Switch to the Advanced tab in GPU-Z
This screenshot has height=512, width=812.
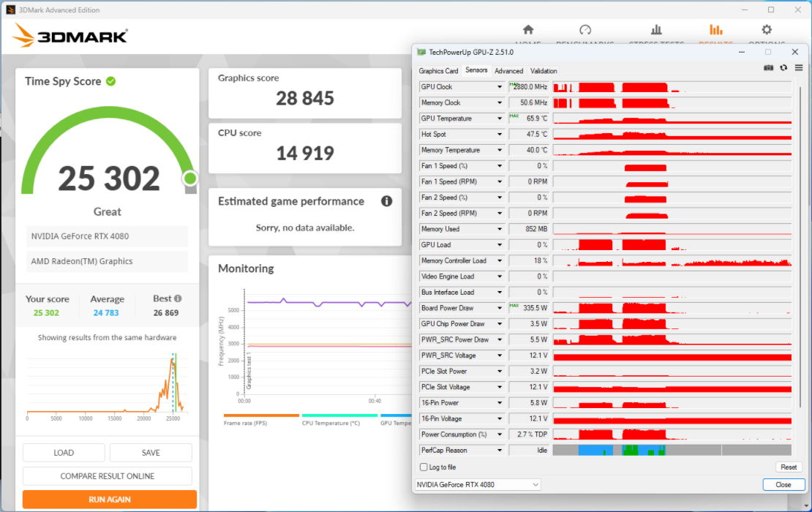click(x=508, y=71)
